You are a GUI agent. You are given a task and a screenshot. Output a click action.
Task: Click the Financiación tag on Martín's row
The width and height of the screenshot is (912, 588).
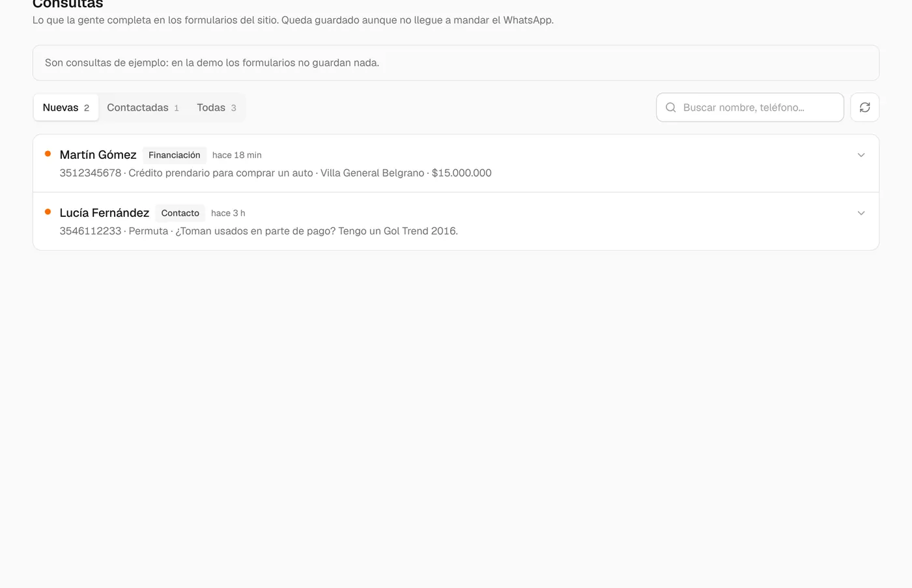174,155
